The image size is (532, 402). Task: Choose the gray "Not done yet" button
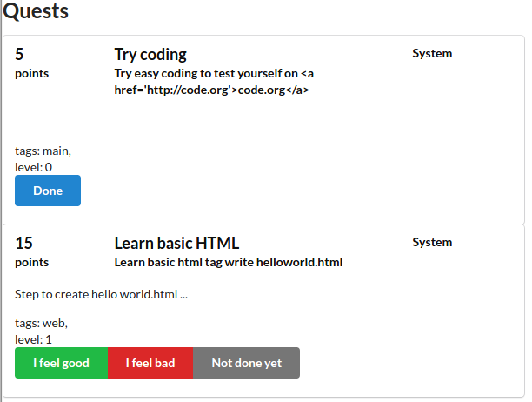246,363
